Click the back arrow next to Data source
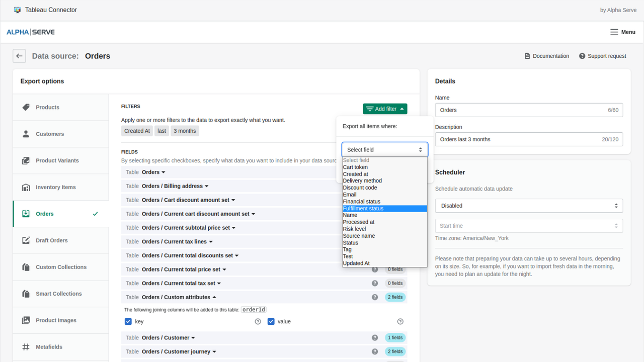Screen dimensions: 644x362 click(x=19, y=56)
